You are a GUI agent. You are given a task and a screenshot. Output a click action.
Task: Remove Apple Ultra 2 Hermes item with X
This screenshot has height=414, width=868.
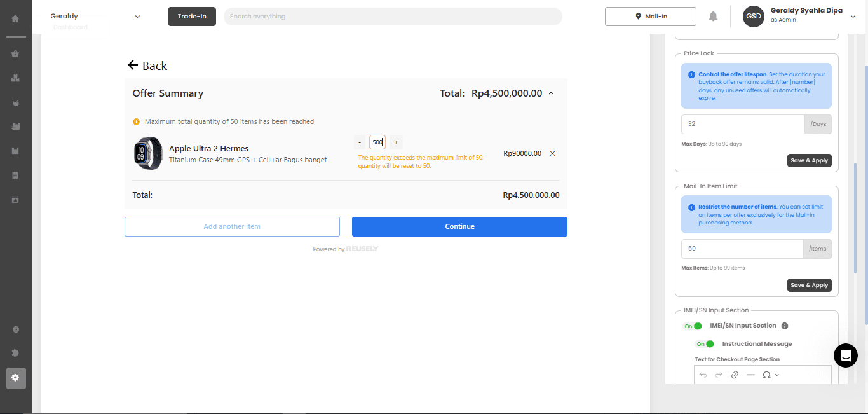click(x=552, y=153)
